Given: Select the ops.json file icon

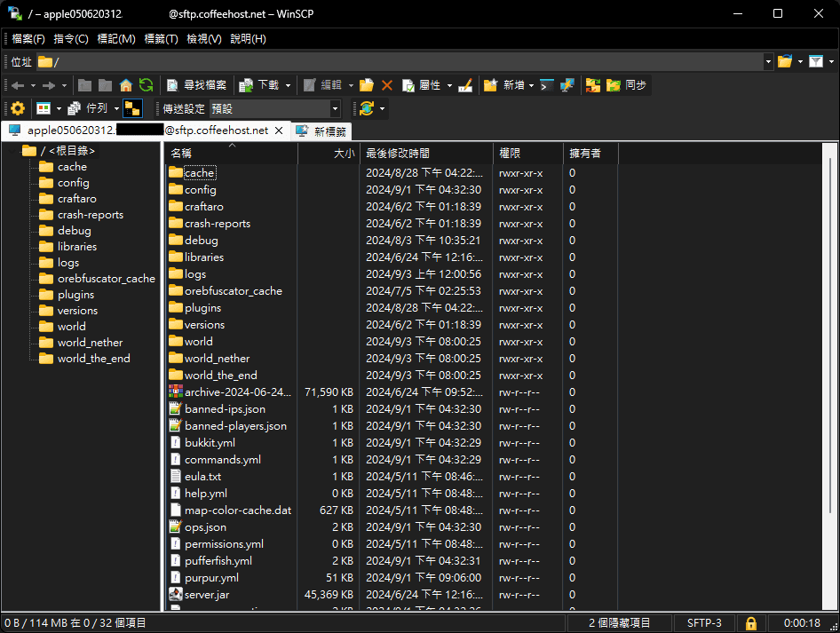Looking at the screenshot, I should tap(176, 527).
